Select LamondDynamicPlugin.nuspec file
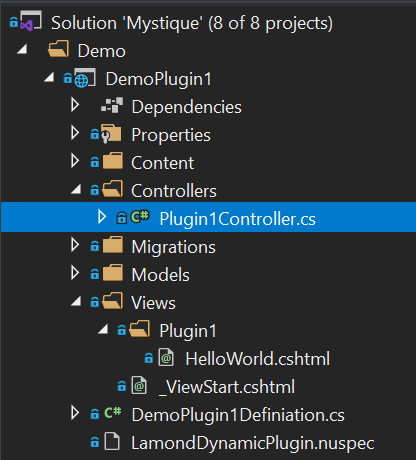The height and width of the screenshot is (460, 416). tap(253, 443)
